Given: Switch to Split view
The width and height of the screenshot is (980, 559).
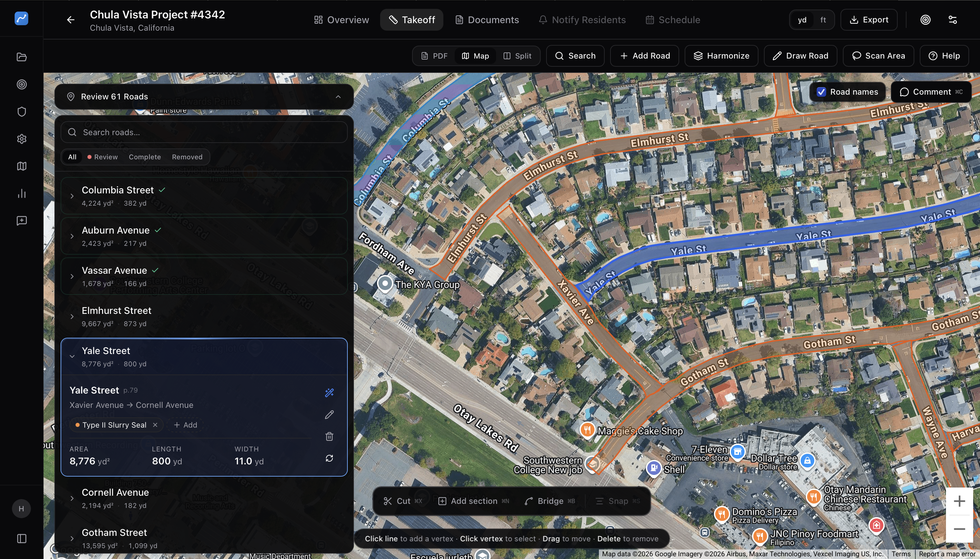Looking at the screenshot, I should (517, 56).
